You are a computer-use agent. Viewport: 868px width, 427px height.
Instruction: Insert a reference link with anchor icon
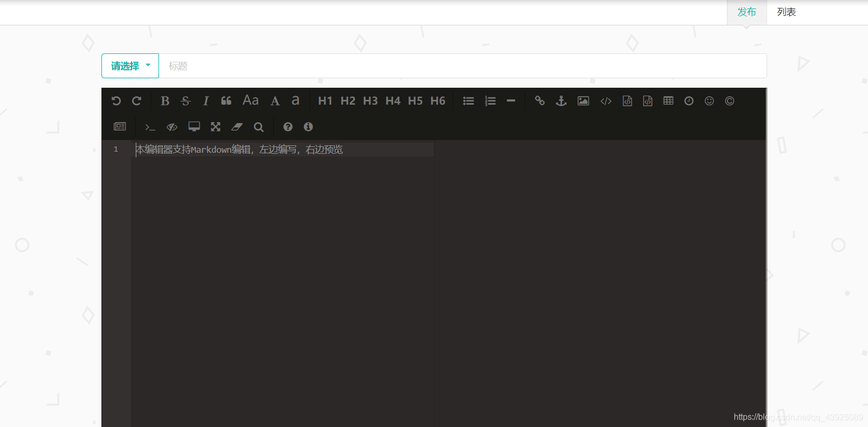561,101
